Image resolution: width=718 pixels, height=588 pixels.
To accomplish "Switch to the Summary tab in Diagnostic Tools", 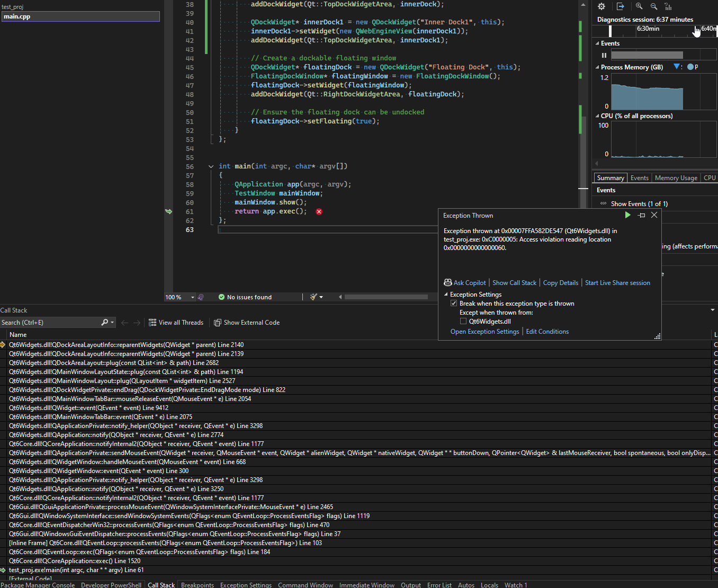I will pos(611,178).
